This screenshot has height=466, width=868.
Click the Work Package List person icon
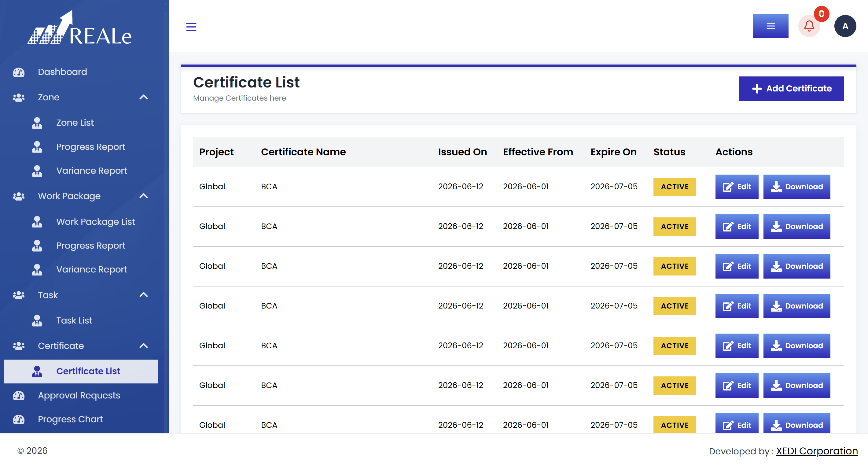coord(37,222)
